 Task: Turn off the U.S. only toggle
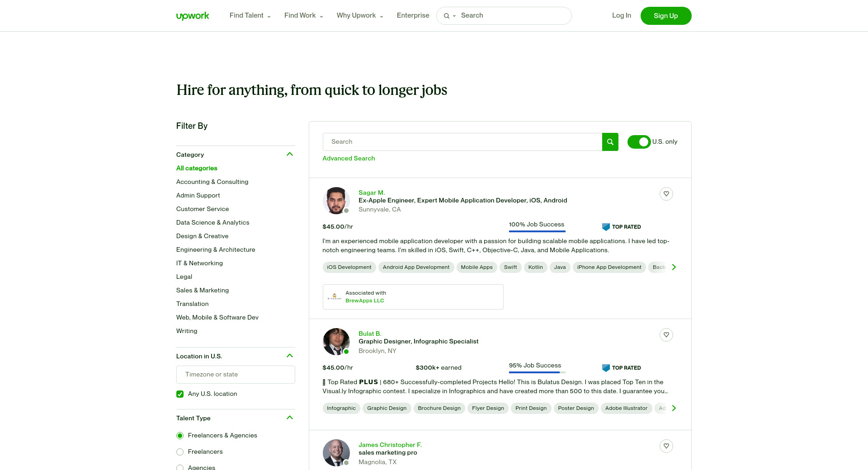tap(639, 142)
